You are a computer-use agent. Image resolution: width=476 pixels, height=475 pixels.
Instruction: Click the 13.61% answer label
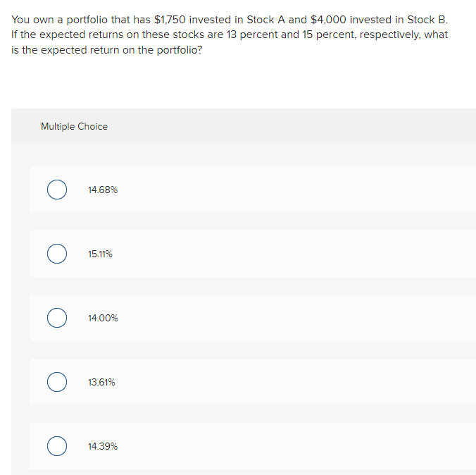click(101, 383)
